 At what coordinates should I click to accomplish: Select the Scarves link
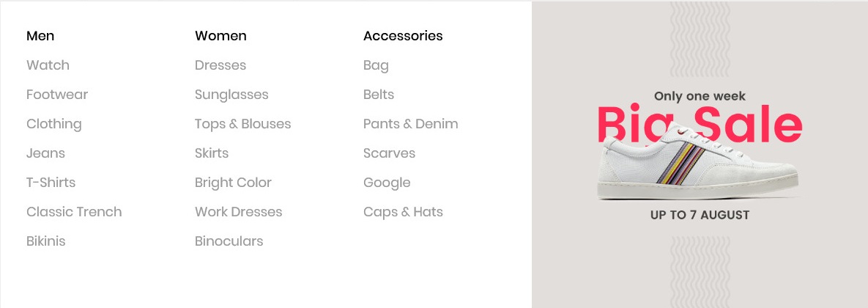coord(389,153)
